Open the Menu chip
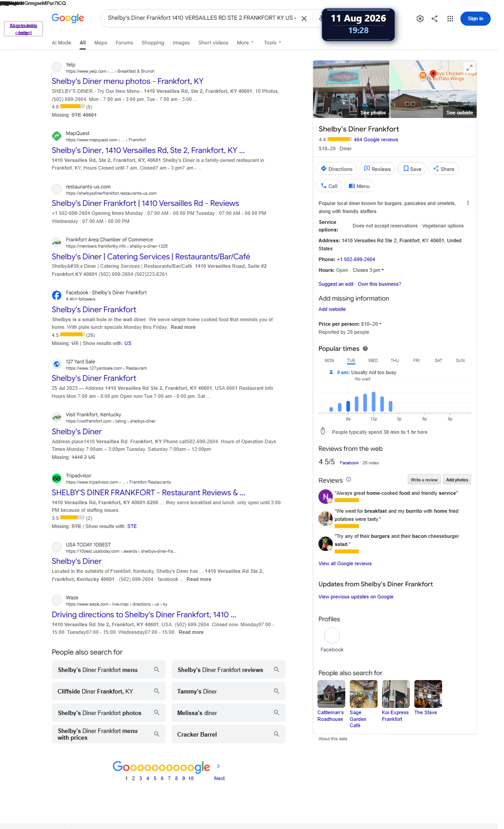 click(x=359, y=186)
